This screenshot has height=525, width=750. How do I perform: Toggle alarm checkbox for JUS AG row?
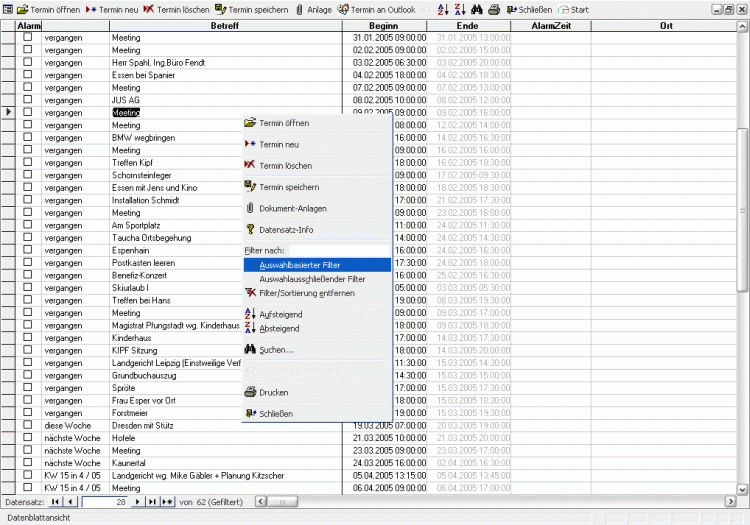pyautogui.click(x=28, y=100)
